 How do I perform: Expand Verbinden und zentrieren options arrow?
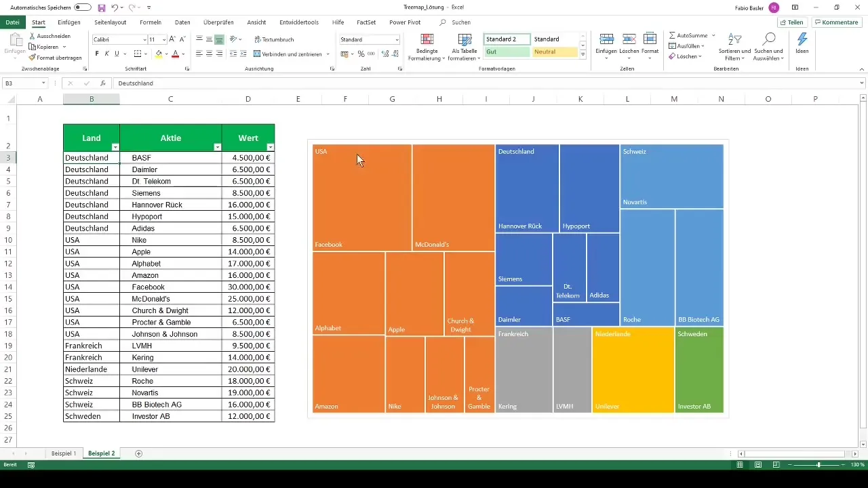[x=328, y=54]
